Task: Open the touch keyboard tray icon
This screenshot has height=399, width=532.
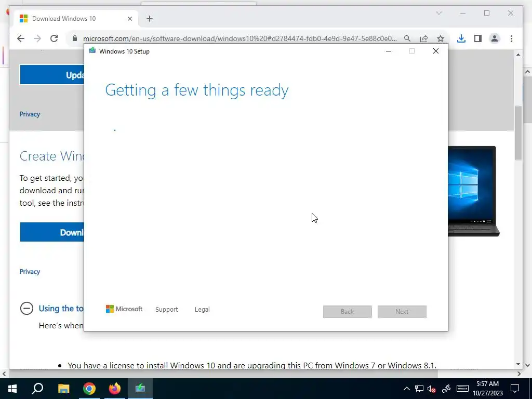Action: (x=462, y=389)
